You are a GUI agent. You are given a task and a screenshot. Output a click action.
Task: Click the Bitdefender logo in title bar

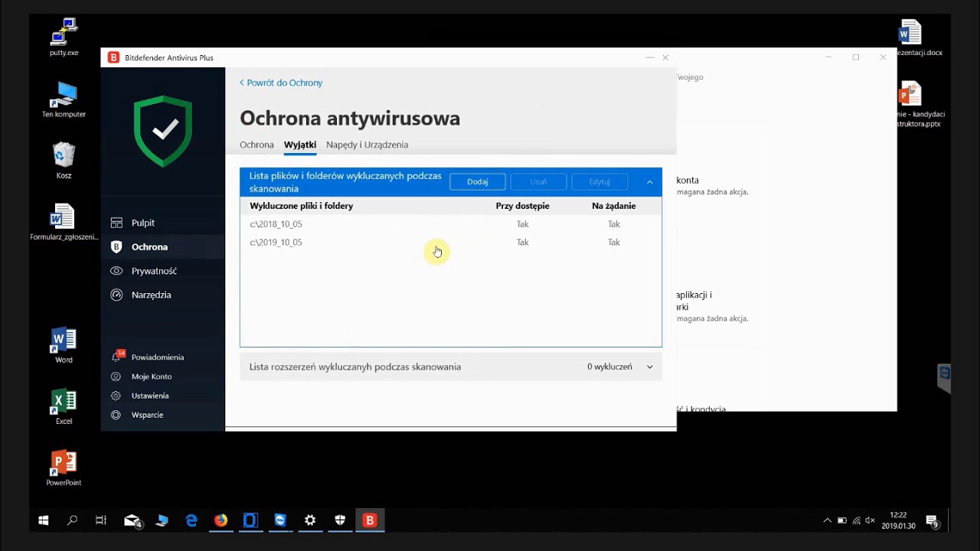pos(113,57)
